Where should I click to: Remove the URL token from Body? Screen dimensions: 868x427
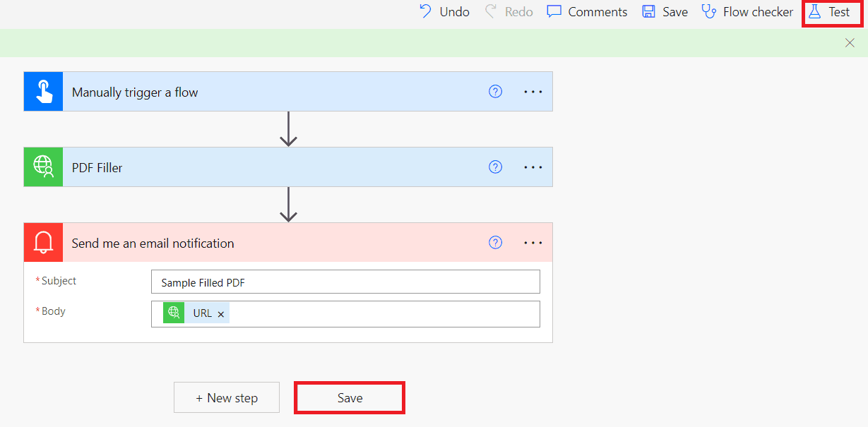click(x=221, y=315)
